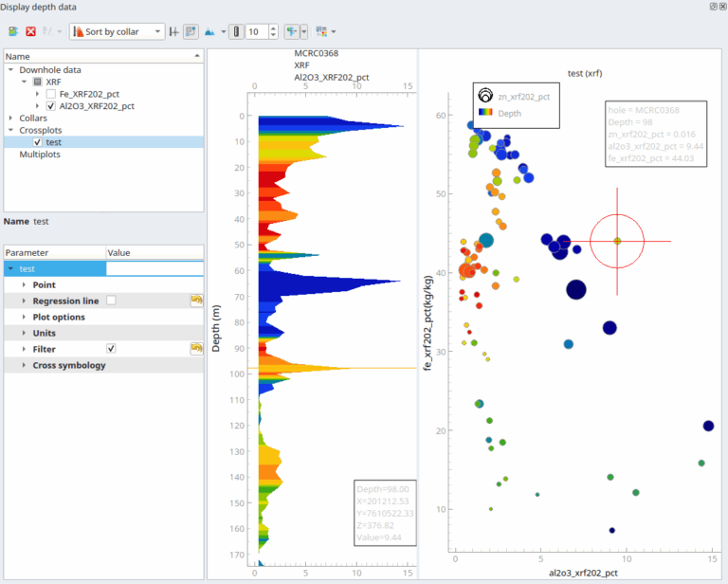Viewport: 728px width, 584px height.
Task: Expand the Plot options parameter group
Action: point(24,317)
